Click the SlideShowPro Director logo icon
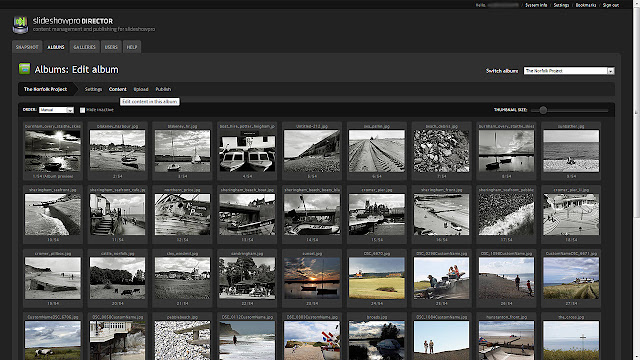 click(20, 24)
